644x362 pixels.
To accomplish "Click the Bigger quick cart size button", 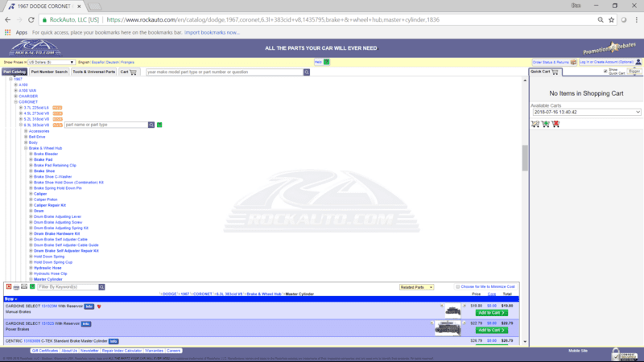I will tap(634, 72).
